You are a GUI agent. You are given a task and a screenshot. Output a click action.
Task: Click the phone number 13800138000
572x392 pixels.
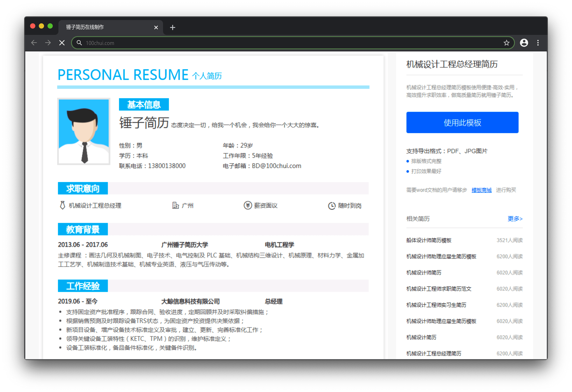167,166
